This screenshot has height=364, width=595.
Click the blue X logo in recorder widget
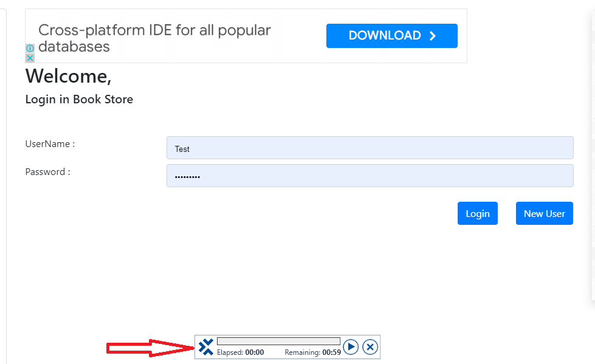pyautogui.click(x=206, y=347)
